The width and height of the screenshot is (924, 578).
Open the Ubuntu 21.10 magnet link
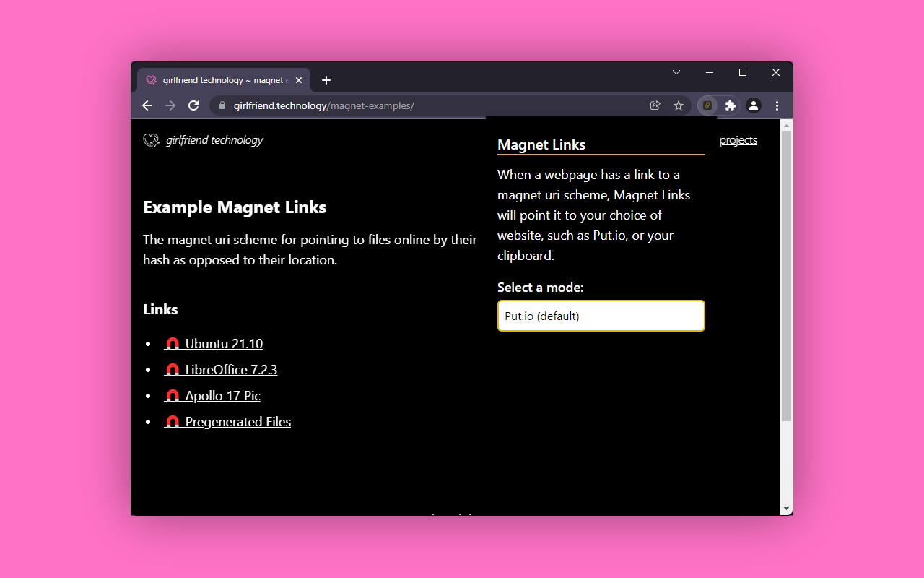(x=223, y=343)
